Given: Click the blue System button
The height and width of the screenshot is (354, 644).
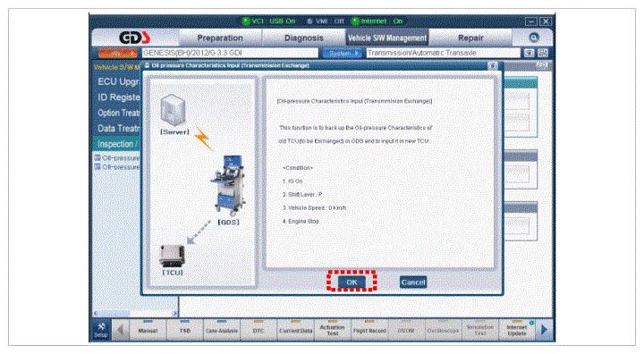Looking at the screenshot, I should tap(342, 53).
